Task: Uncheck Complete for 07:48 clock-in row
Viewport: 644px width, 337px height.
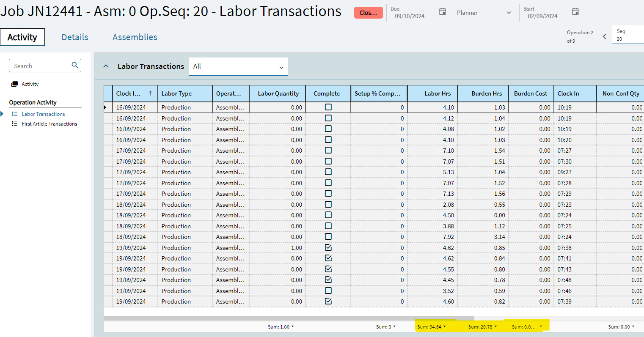Action: click(x=328, y=279)
